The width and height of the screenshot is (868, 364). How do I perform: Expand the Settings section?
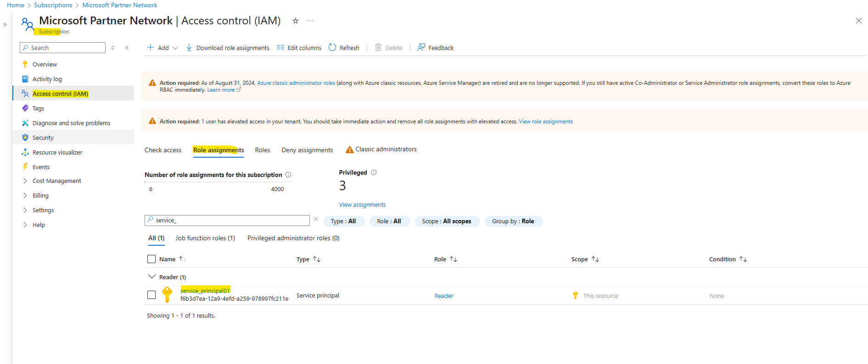coord(43,210)
